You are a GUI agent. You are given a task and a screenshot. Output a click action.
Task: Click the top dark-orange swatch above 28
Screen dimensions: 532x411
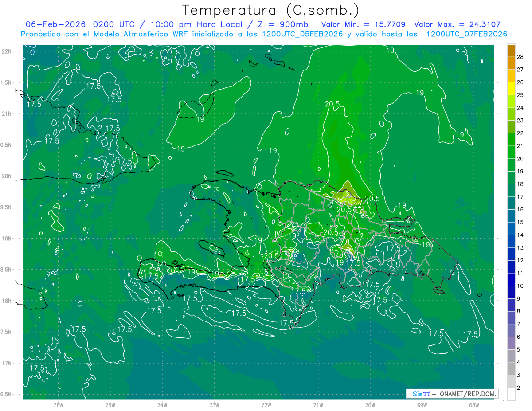[x=511, y=50]
